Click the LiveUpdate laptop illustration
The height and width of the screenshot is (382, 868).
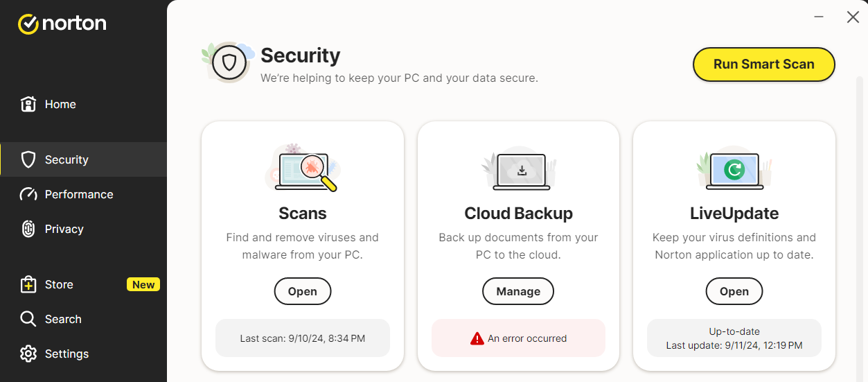click(734, 171)
